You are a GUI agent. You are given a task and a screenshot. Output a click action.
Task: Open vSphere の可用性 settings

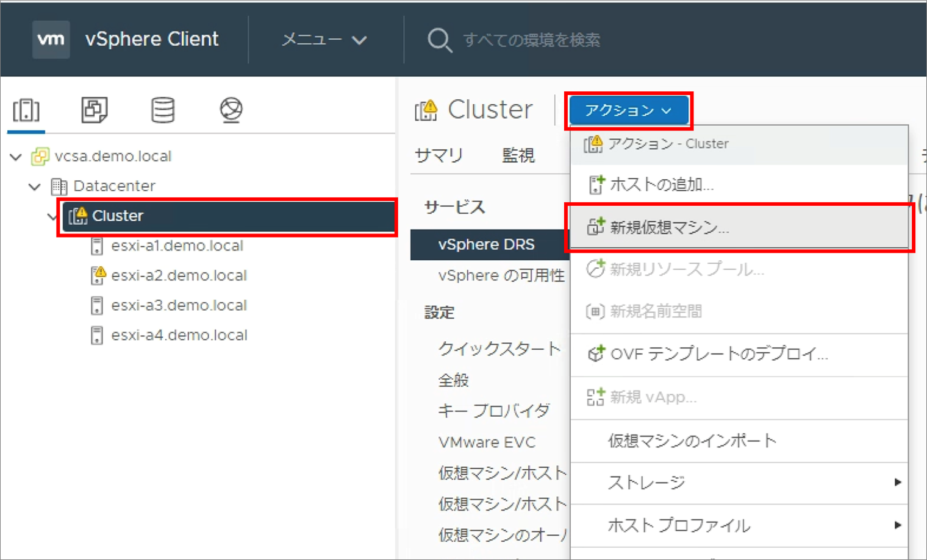click(x=501, y=275)
